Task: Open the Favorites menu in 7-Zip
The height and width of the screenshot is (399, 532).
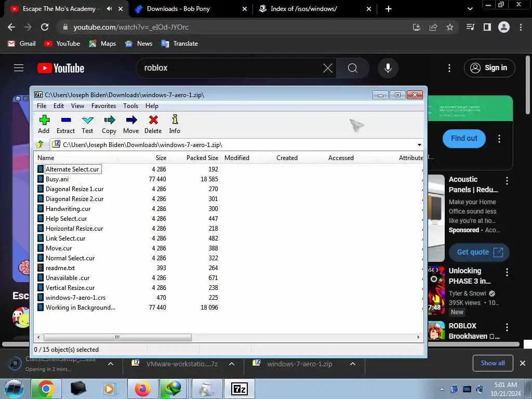Action: tap(103, 106)
